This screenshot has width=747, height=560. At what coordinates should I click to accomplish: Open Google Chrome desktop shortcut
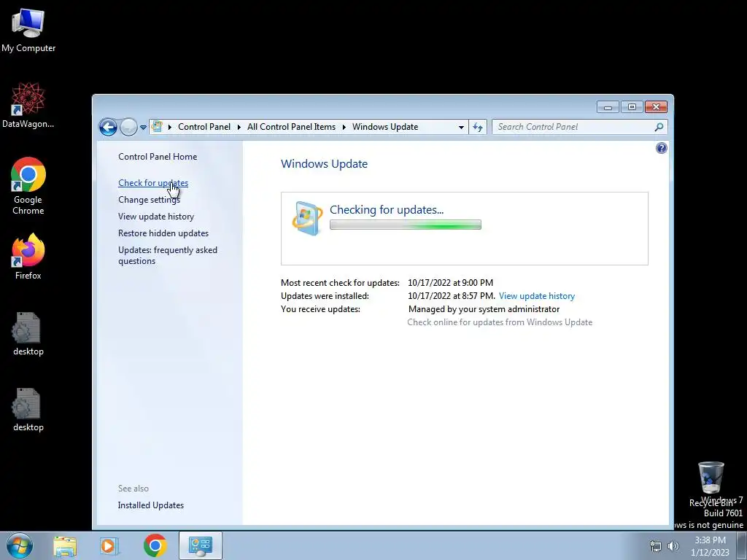click(28, 186)
